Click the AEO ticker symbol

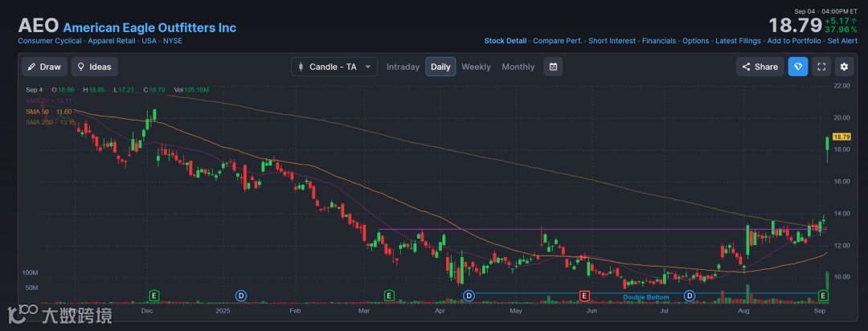(39, 26)
